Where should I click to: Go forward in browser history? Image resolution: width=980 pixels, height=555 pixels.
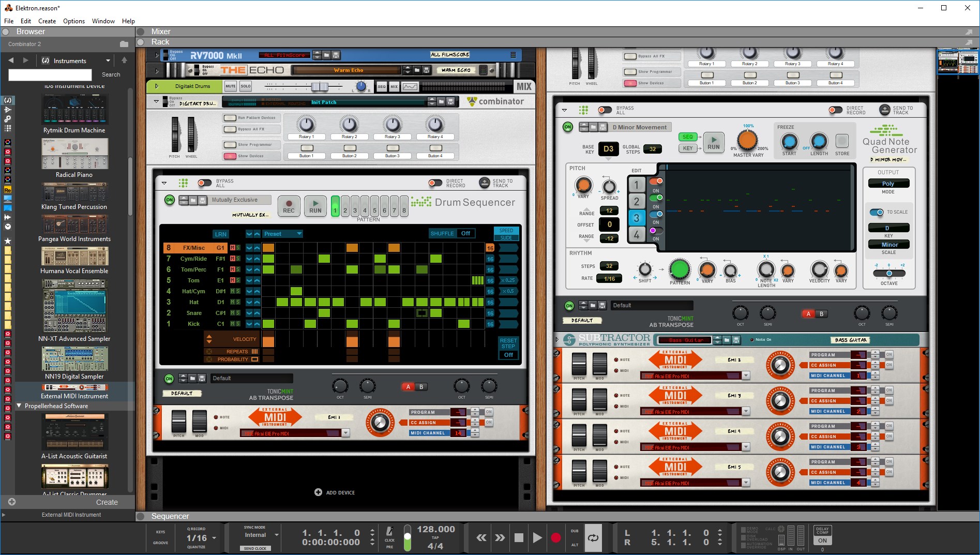pyautogui.click(x=26, y=61)
